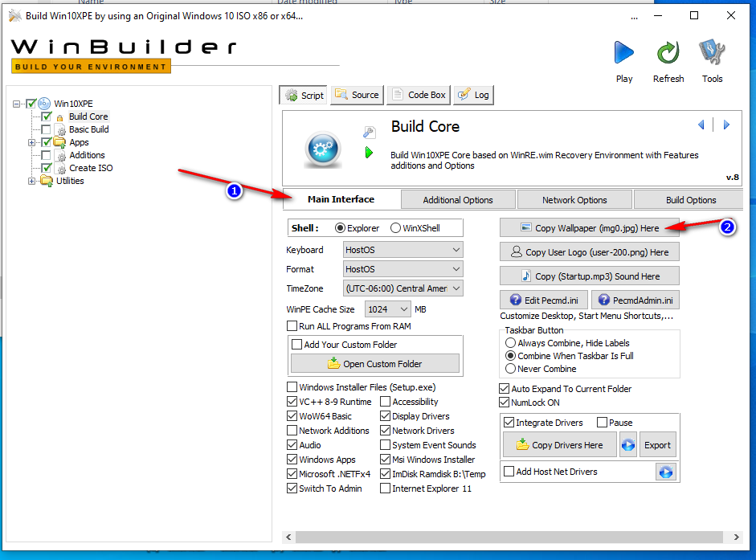
Task: Click the green Refresh icon
Action: coord(668,52)
